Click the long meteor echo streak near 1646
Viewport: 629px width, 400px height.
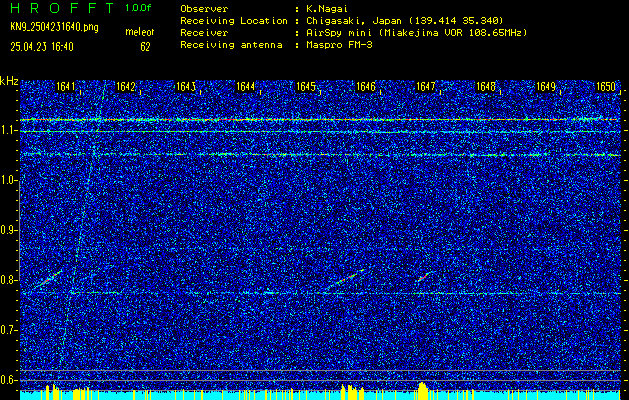pos(344,280)
